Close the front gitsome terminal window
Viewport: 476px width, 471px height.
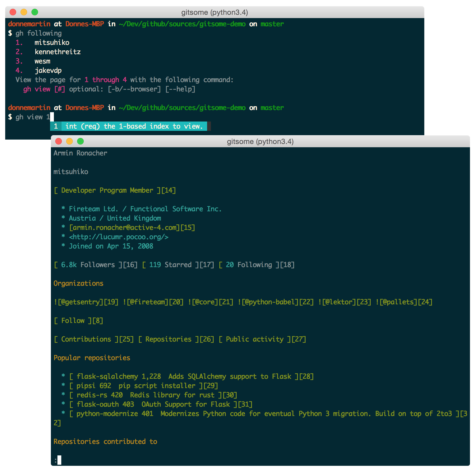[x=59, y=141]
